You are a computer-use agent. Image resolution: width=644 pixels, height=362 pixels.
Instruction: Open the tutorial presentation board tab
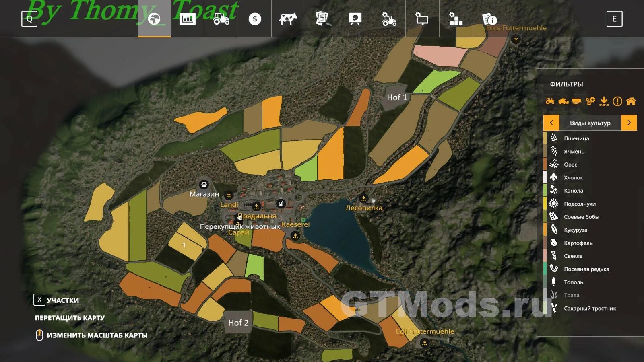click(355, 19)
